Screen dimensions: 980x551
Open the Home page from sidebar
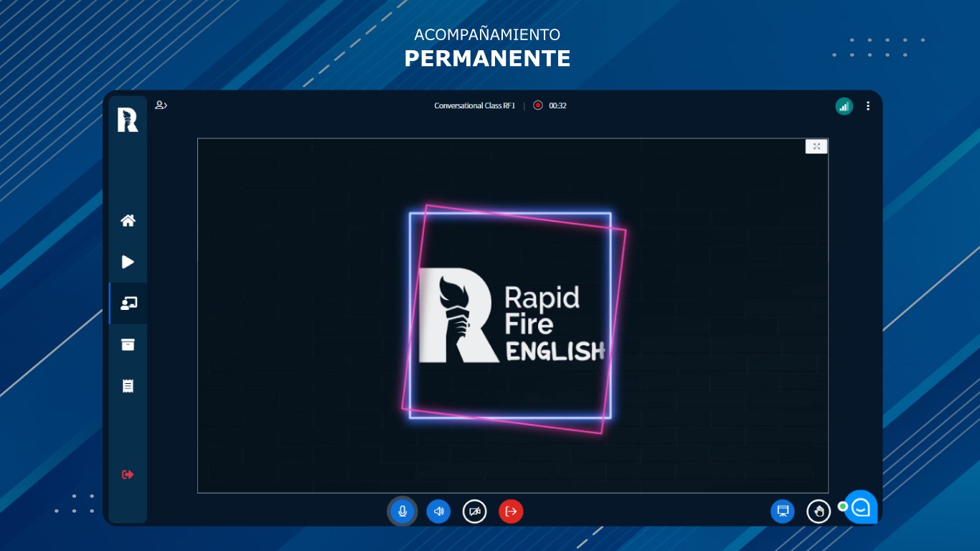pos(128,220)
